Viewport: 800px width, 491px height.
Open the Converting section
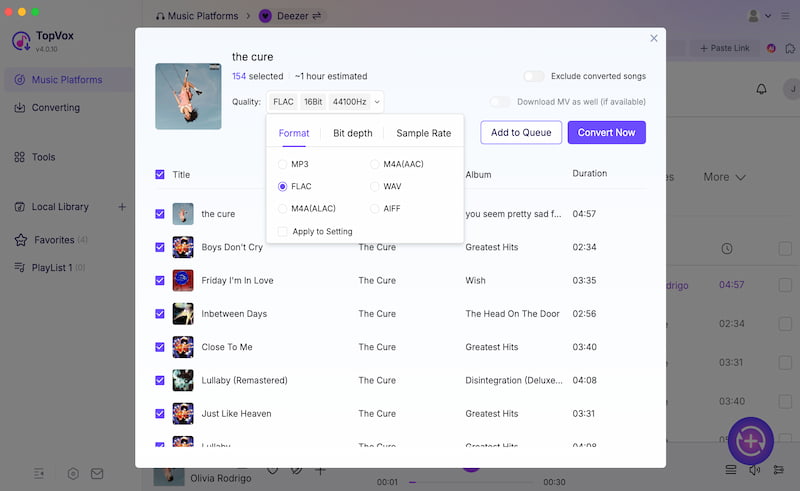[x=56, y=108]
